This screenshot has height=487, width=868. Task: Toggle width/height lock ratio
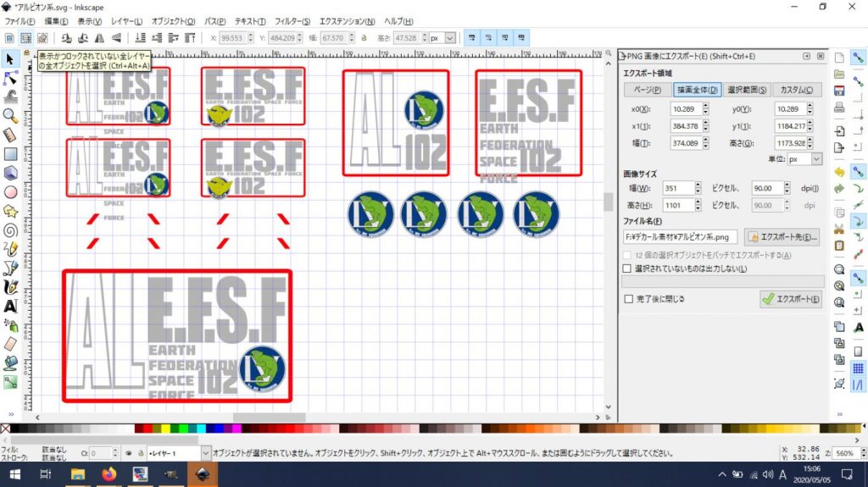[364, 37]
